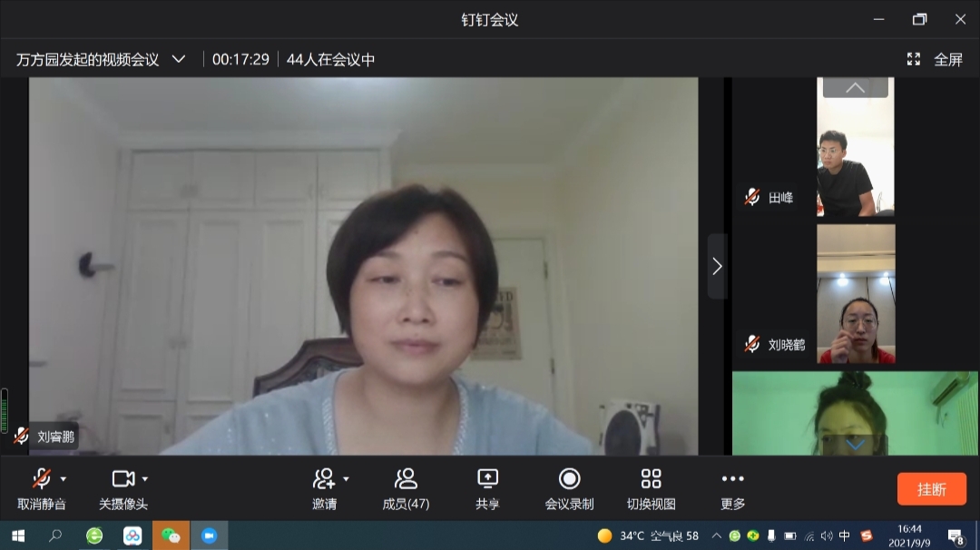The image size is (980, 550).
Task: Click the 刘晓鹤 name label
Action: click(x=786, y=345)
